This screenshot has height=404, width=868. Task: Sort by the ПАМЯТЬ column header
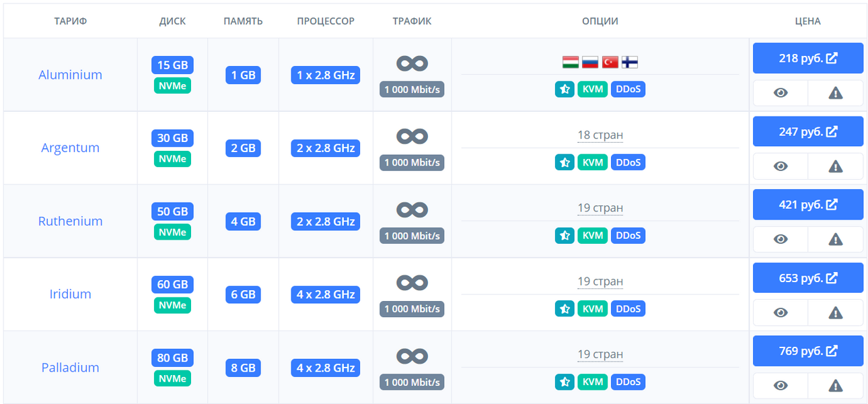[243, 21]
